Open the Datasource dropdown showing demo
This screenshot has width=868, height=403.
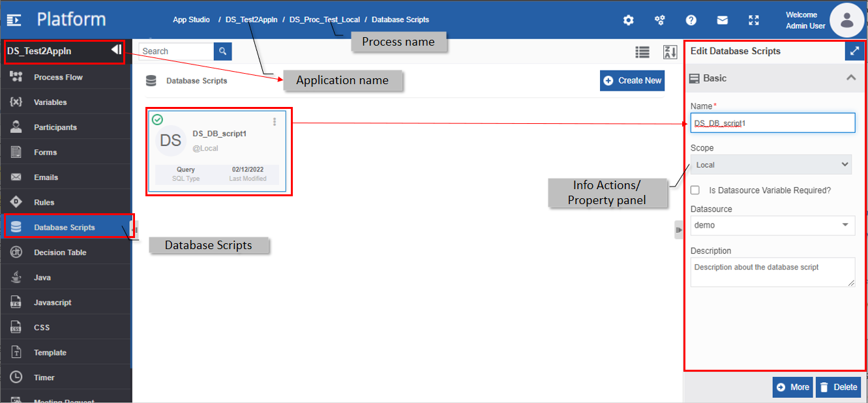(773, 225)
